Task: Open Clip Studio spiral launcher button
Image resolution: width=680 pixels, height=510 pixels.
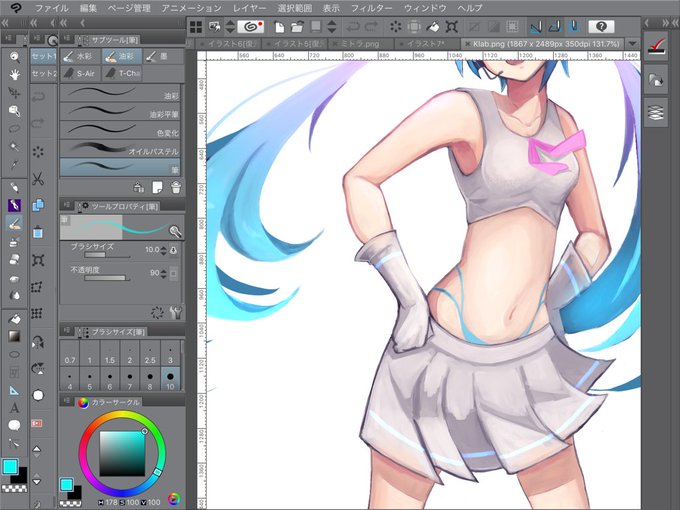Action: 251,27
